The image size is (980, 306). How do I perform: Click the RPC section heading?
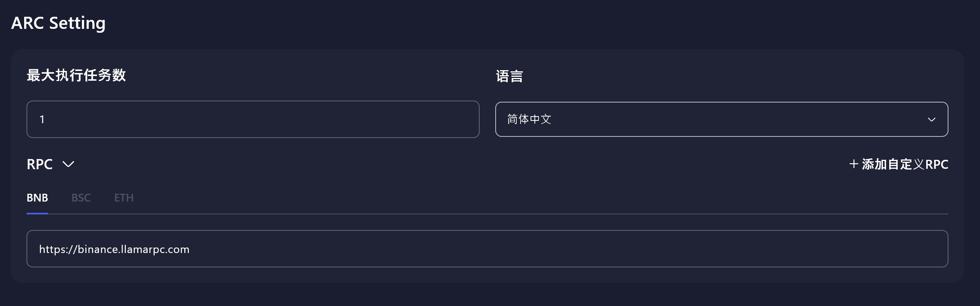(x=40, y=164)
